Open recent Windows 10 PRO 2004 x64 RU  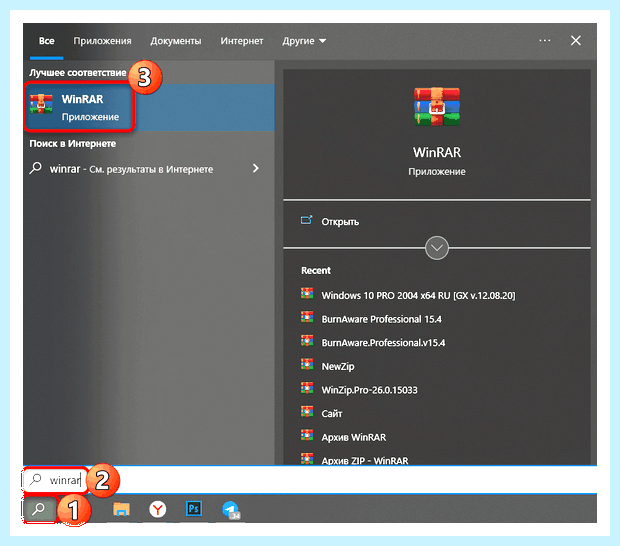coord(418,295)
